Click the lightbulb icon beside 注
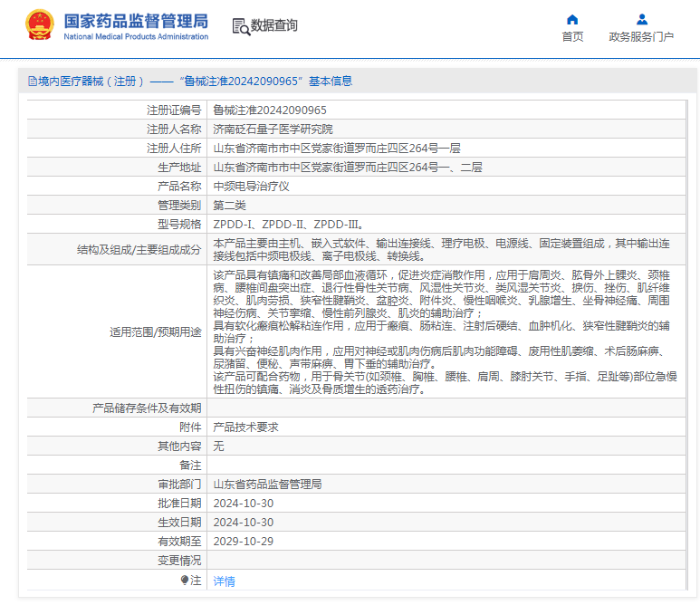Viewport: 700px width, 605px height. point(185,580)
